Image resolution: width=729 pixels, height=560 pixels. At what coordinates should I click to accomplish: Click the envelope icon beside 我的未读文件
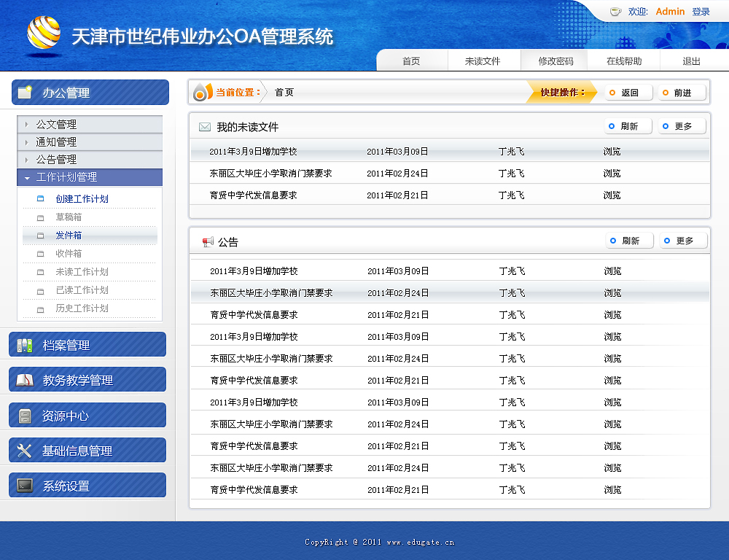205,127
